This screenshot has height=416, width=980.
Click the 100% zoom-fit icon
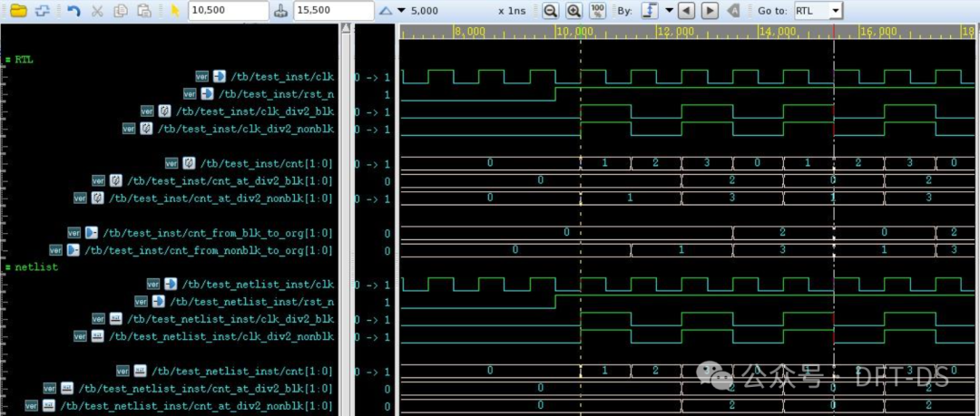597,11
